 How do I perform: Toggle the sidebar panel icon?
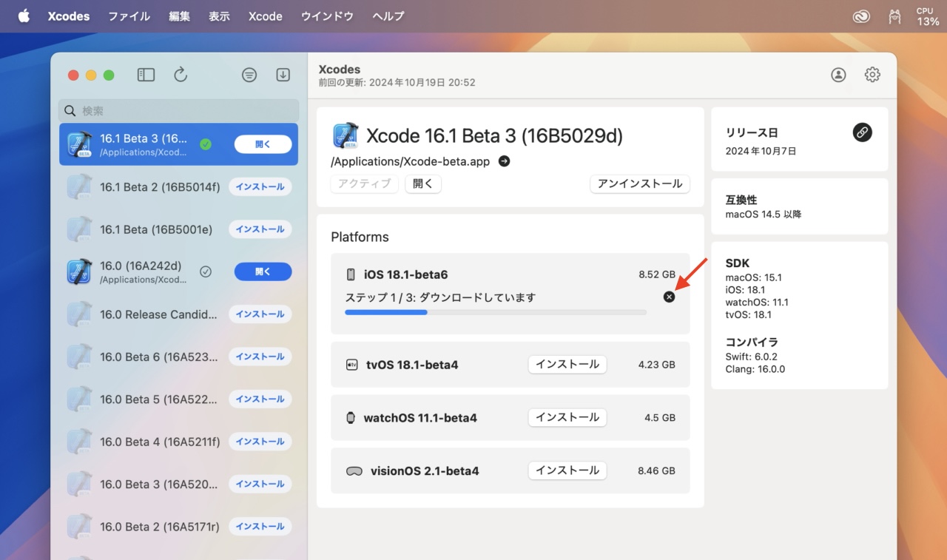point(146,75)
